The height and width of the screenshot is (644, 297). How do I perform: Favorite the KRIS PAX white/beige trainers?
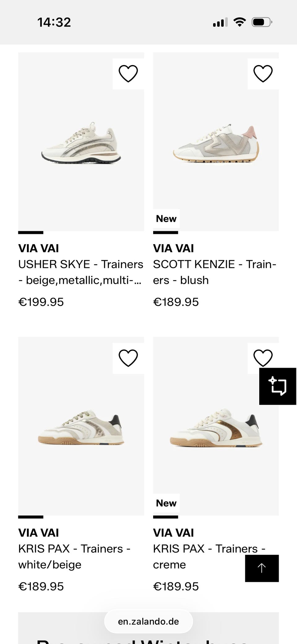(128, 358)
